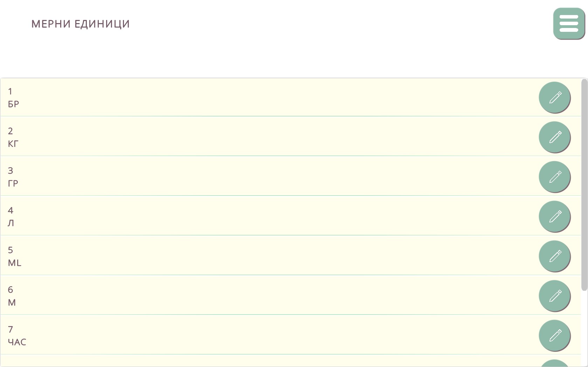Viewport: 588px width, 367px height.
Task: Click the scrollbar track below the thumb
Action: click(584, 329)
